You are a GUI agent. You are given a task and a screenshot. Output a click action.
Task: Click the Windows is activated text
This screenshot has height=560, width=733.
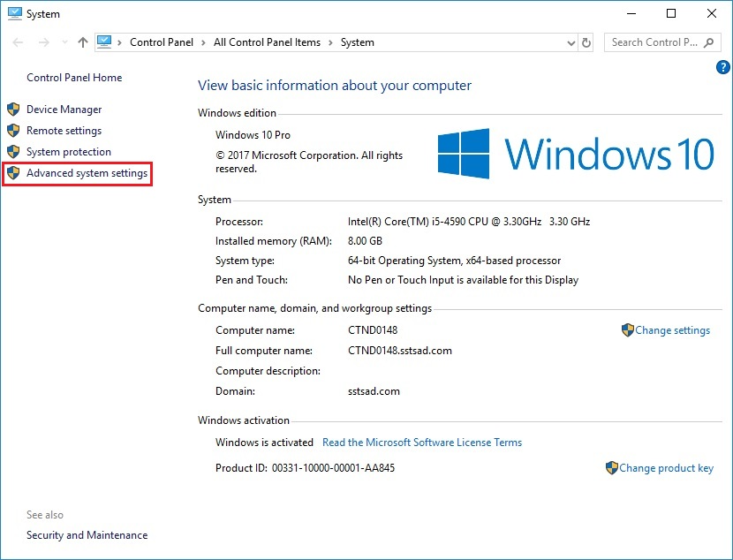264,443
